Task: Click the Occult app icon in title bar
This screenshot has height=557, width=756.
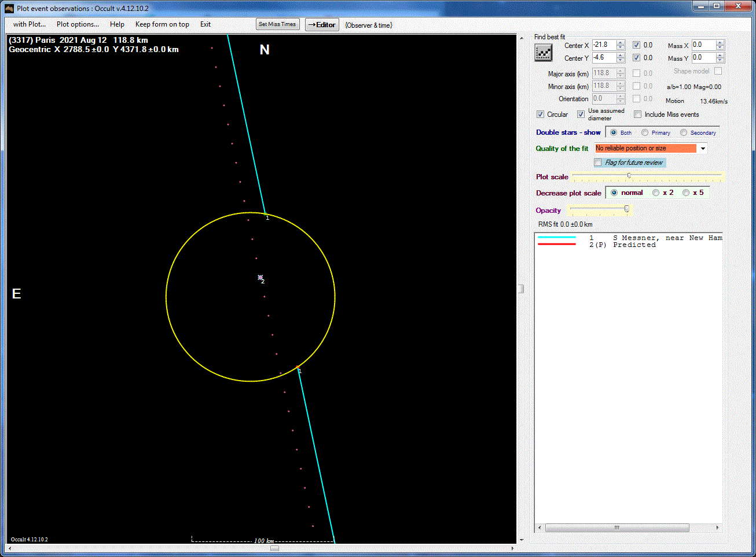Action: [x=9, y=8]
